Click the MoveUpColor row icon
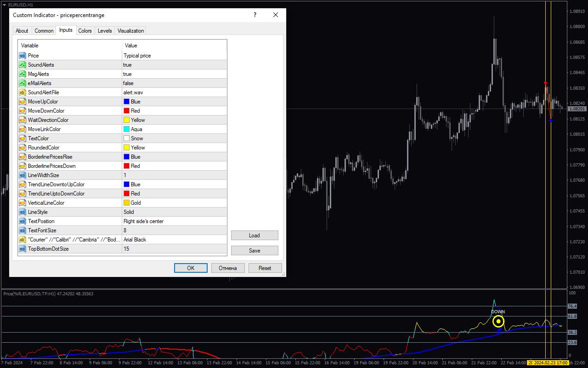The width and height of the screenshot is (588, 368). [23, 102]
